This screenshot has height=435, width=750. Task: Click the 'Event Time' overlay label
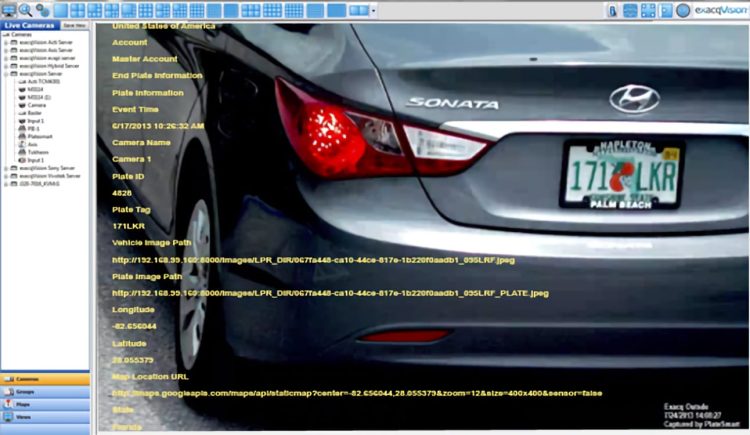click(135, 109)
